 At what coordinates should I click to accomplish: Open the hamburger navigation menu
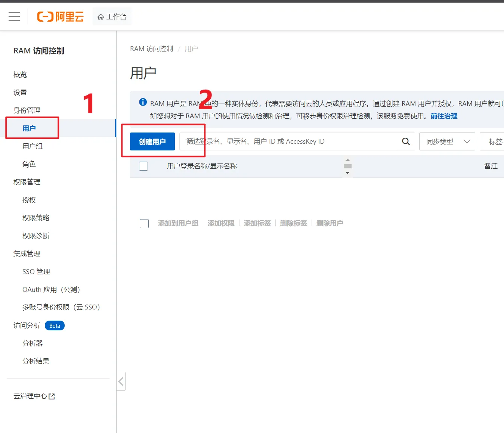(x=14, y=16)
